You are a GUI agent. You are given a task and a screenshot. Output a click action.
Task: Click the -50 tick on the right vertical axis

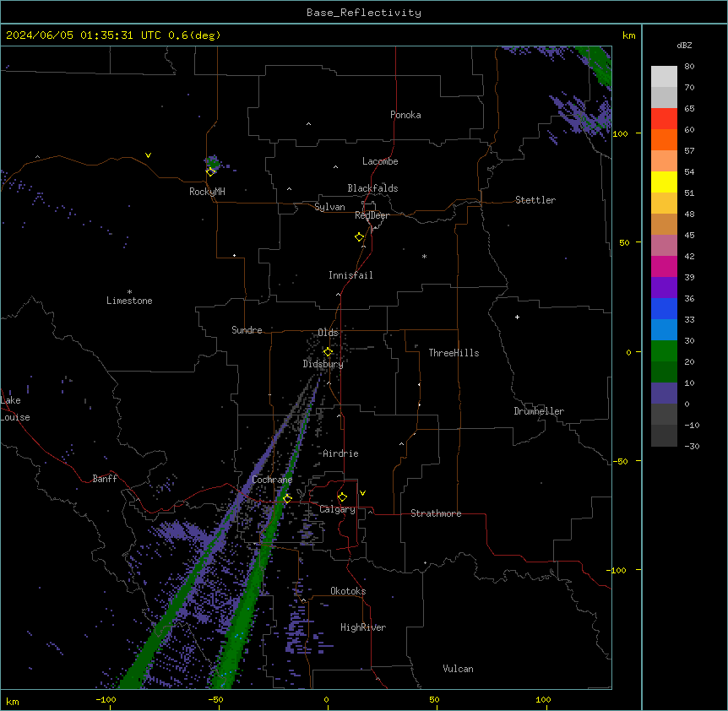(620, 461)
